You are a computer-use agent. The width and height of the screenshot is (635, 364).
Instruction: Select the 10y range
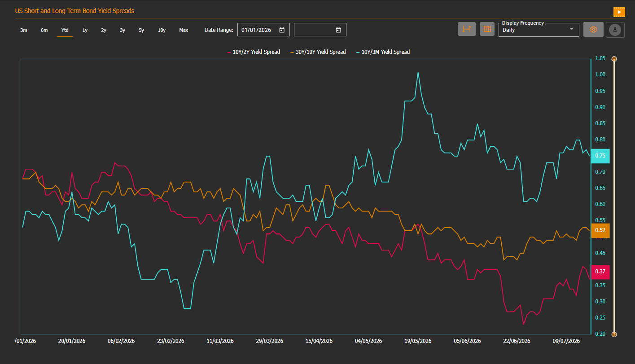pyautogui.click(x=162, y=30)
